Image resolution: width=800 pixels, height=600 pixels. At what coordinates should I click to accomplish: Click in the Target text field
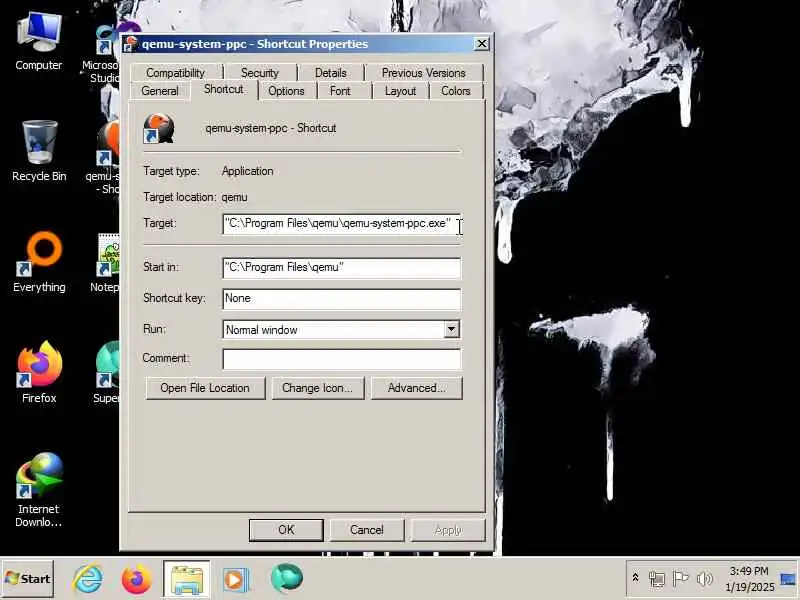pyautogui.click(x=341, y=224)
